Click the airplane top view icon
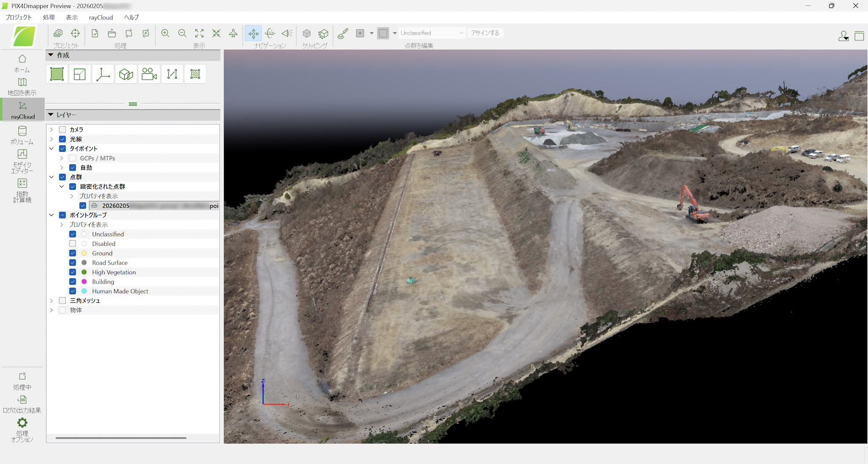 point(233,33)
